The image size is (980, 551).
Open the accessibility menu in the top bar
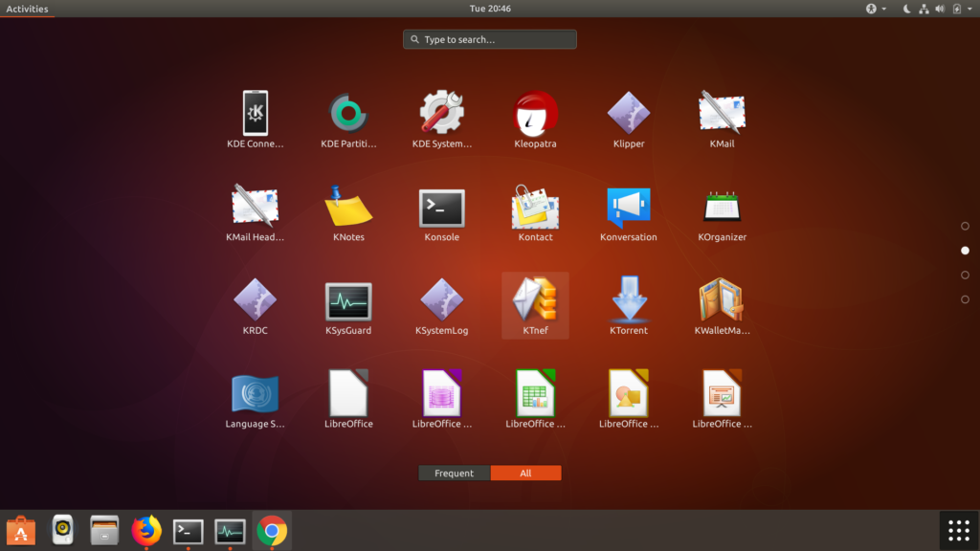pyautogui.click(x=876, y=9)
